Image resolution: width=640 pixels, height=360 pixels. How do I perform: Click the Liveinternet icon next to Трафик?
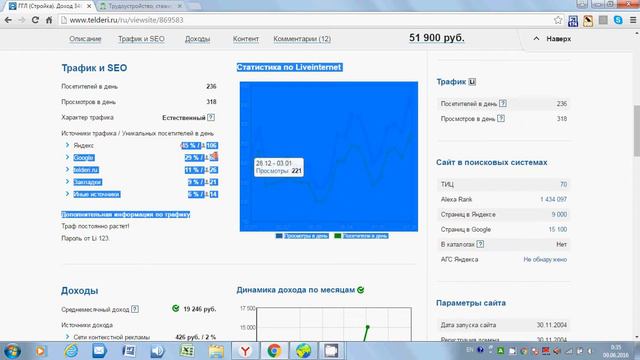pos(472,82)
